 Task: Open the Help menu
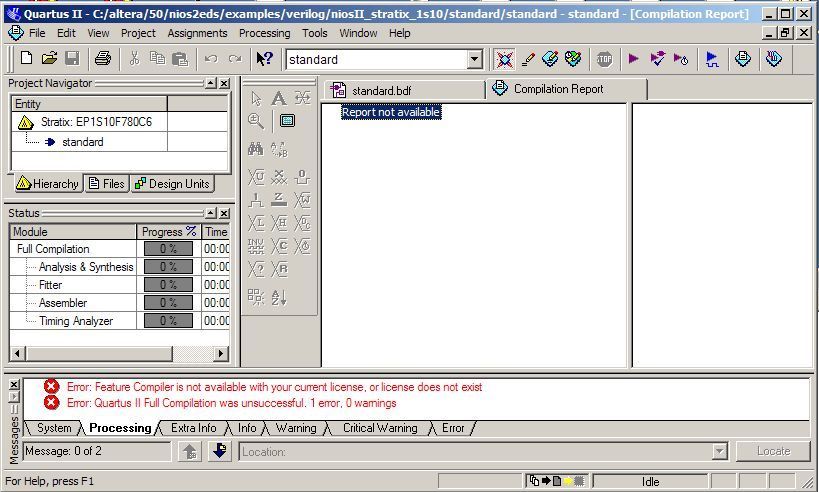(400, 33)
